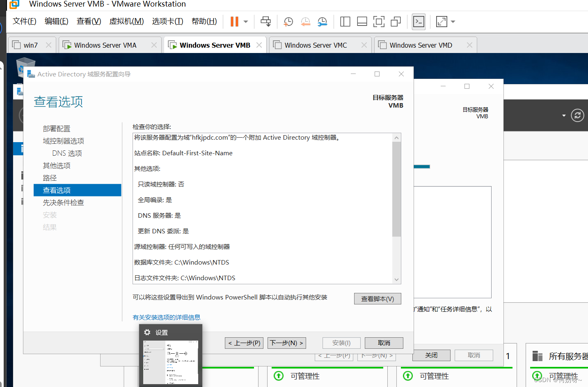Open the 文件(F) menu
The image size is (588, 387).
25,21
